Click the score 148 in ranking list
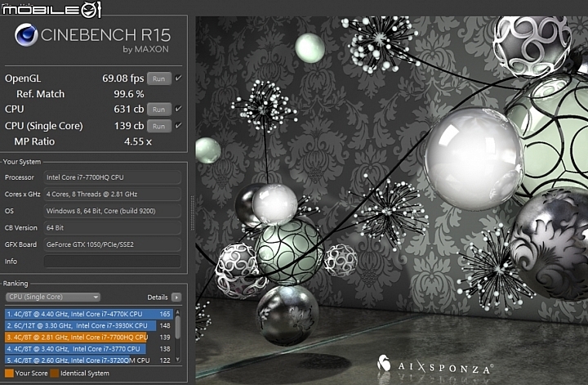The image size is (588, 385). 165,325
